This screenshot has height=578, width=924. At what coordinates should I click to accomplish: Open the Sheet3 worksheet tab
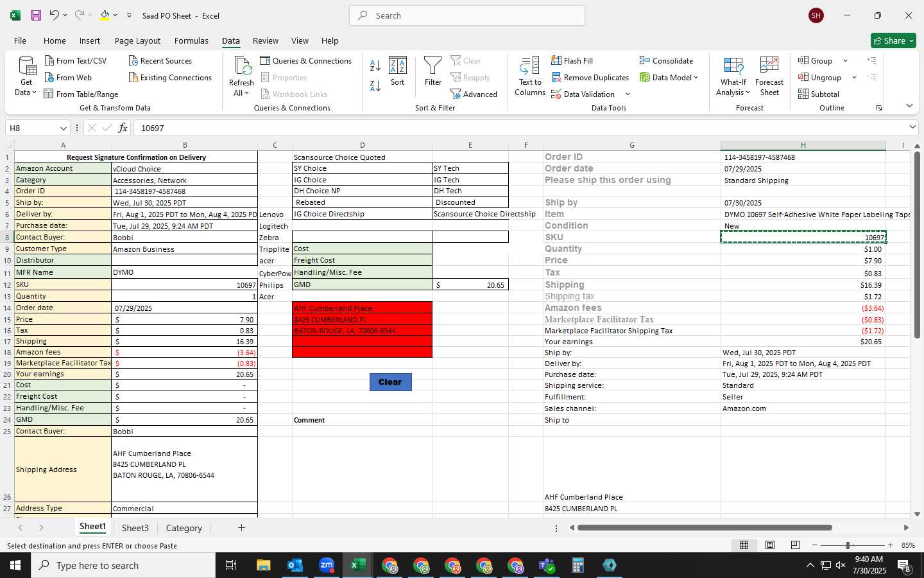(135, 528)
